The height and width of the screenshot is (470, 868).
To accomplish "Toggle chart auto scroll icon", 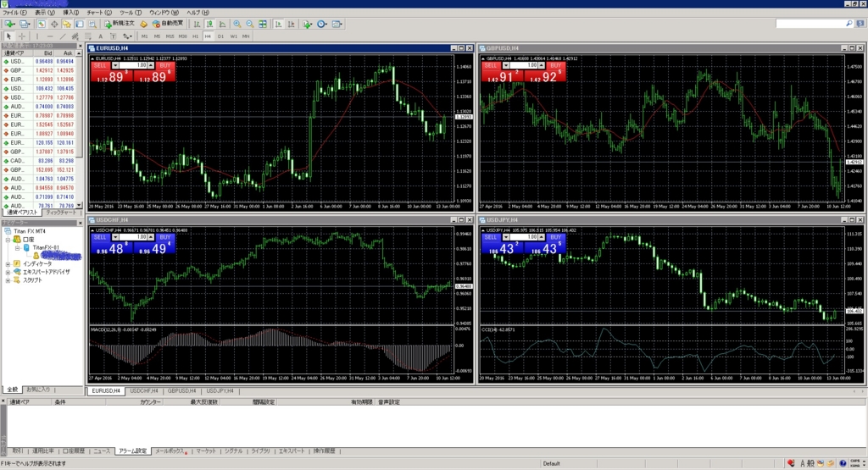I will tap(278, 24).
